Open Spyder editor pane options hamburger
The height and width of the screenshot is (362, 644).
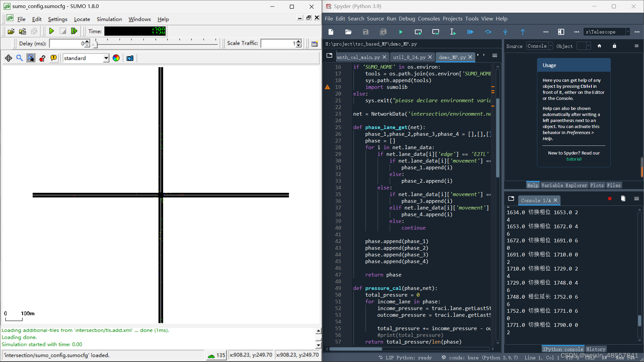point(495,55)
